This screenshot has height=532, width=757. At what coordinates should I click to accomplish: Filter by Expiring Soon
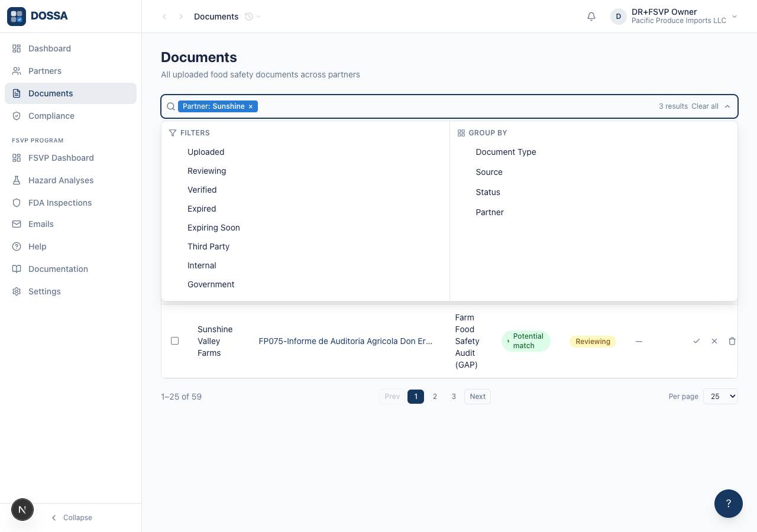point(213,228)
